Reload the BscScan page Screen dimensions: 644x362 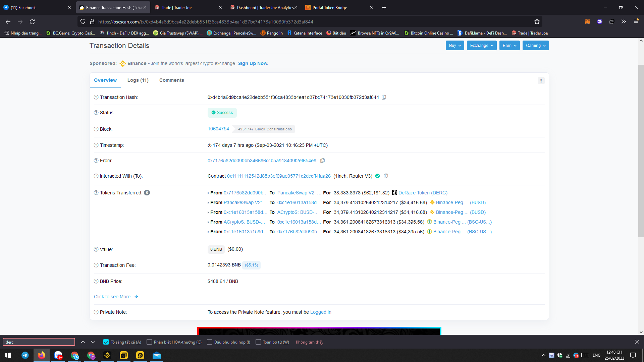(32, 22)
